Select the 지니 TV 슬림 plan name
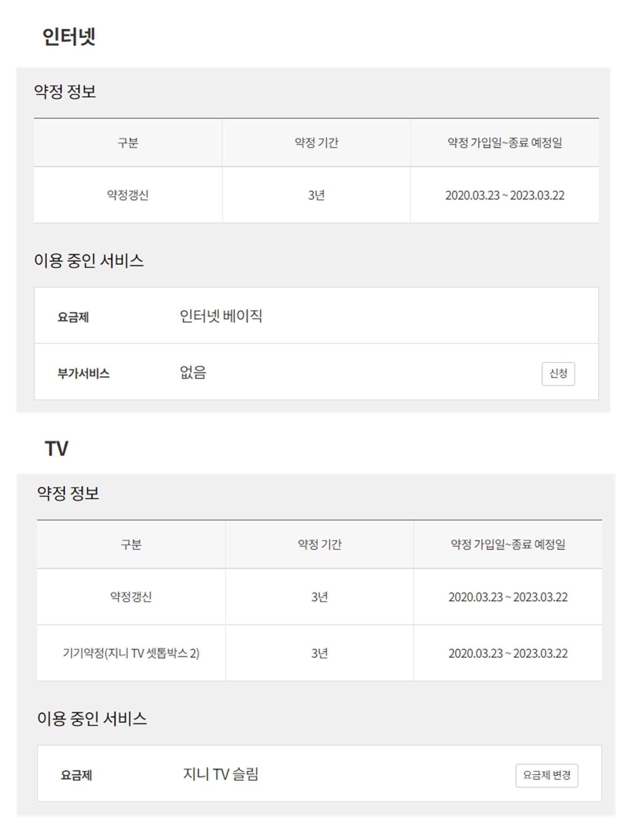Screen dimensions: 631x840 221,774
